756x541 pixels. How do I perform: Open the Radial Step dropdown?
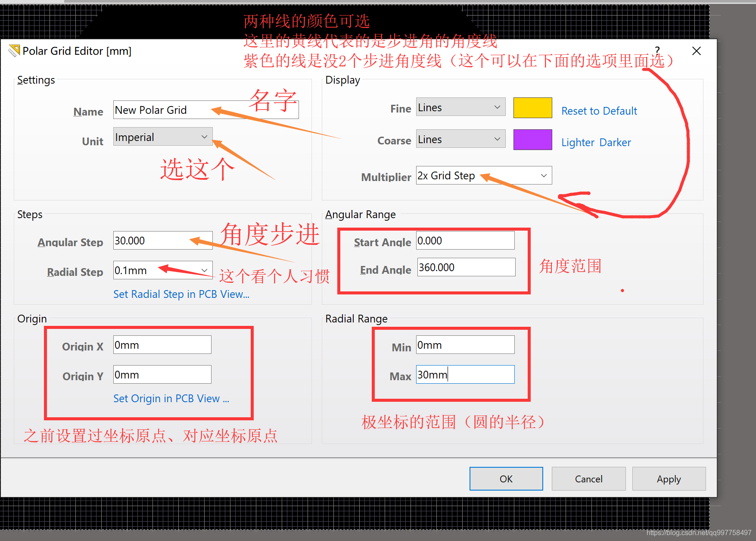click(x=162, y=270)
